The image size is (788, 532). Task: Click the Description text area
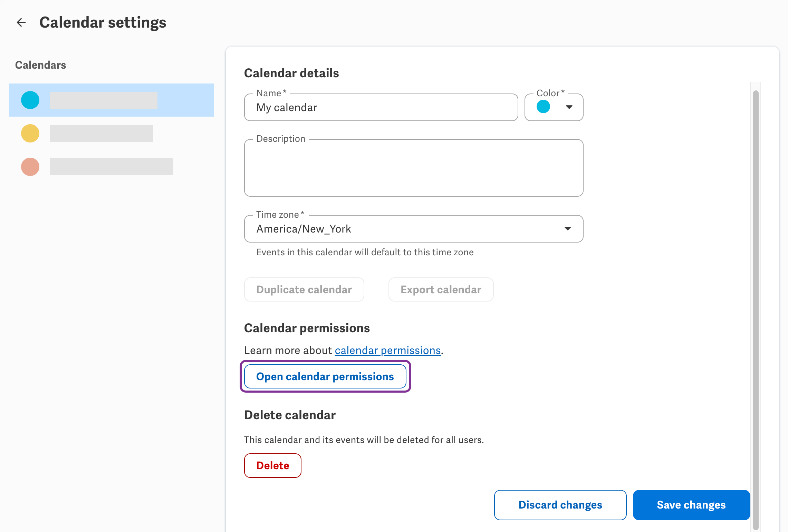(414, 168)
